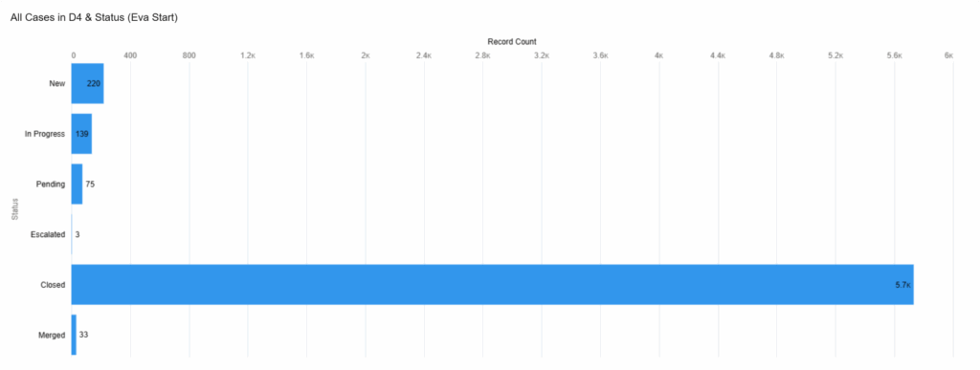Click the 4.8k axis tick label
The height and width of the screenshot is (370, 980).
click(x=776, y=55)
